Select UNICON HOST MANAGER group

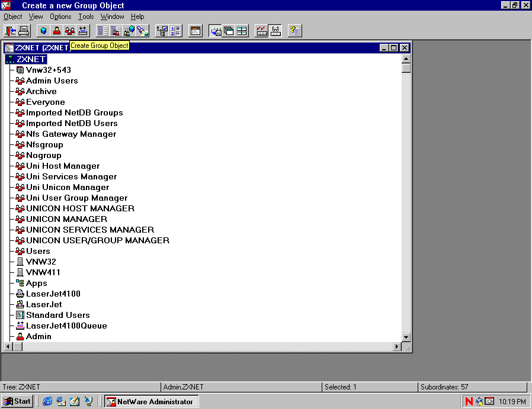coord(75,209)
